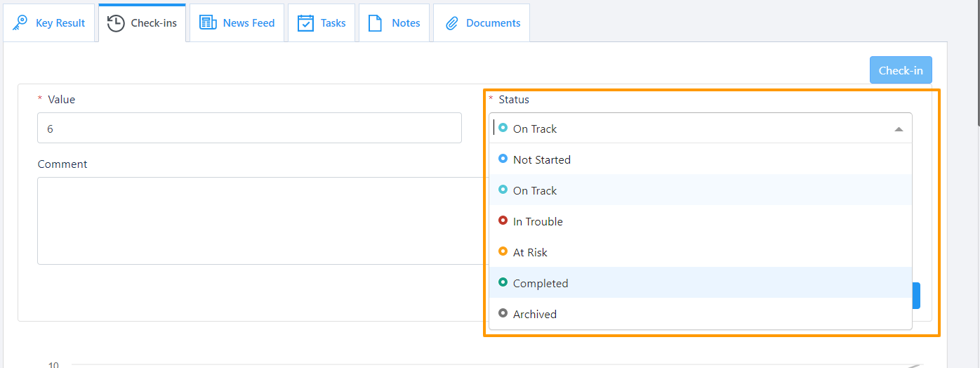Click the clock icon on Check-ins tab

click(x=116, y=23)
